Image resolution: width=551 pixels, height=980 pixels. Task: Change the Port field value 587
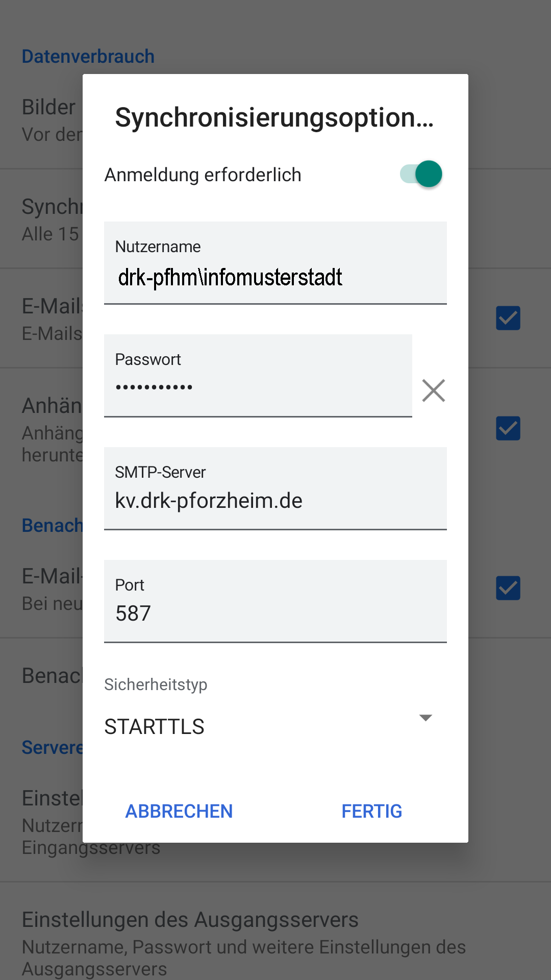tap(275, 601)
